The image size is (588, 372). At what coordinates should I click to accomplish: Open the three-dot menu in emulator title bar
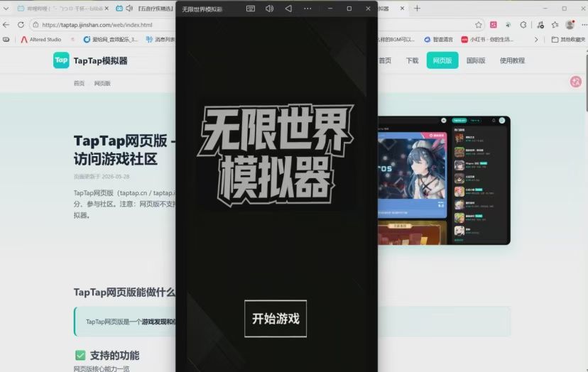307,9
